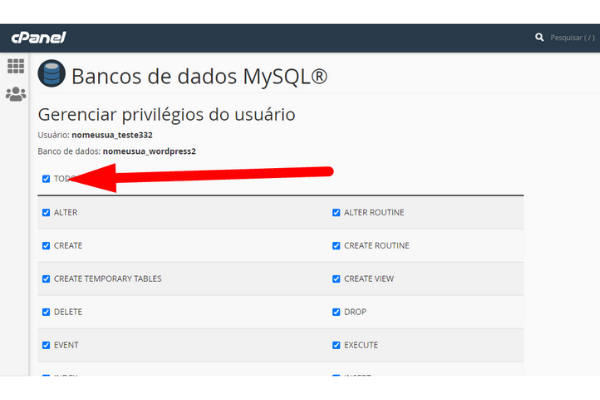The image size is (600, 400).
Task: Open the search magnifier icon
Action: 539,37
